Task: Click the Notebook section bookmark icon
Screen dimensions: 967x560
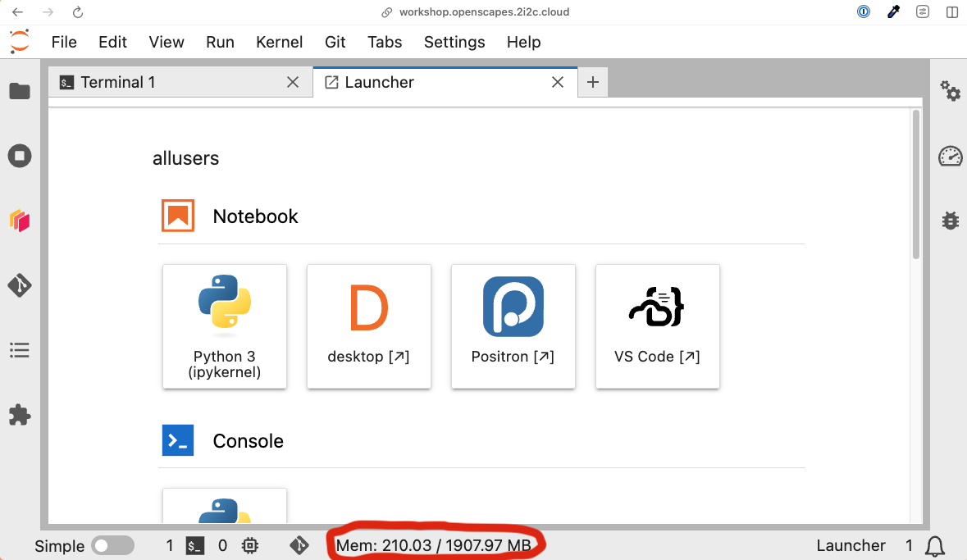Action: click(178, 216)
